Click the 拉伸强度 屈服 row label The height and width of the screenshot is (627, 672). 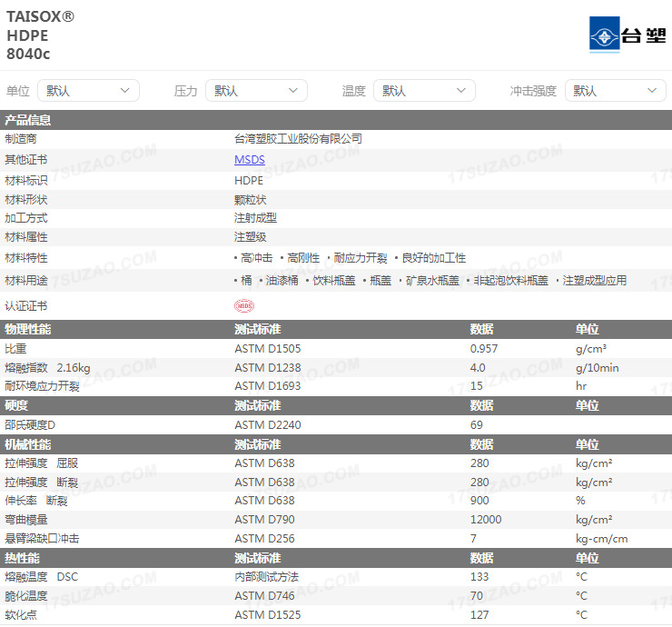pos(42,463)
